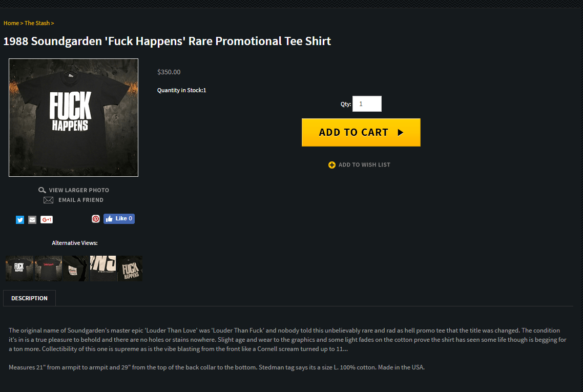Click the plus icon for wish list
This screenshot has width=583, height=392.
pyautogui.click(x=331, y=165)
